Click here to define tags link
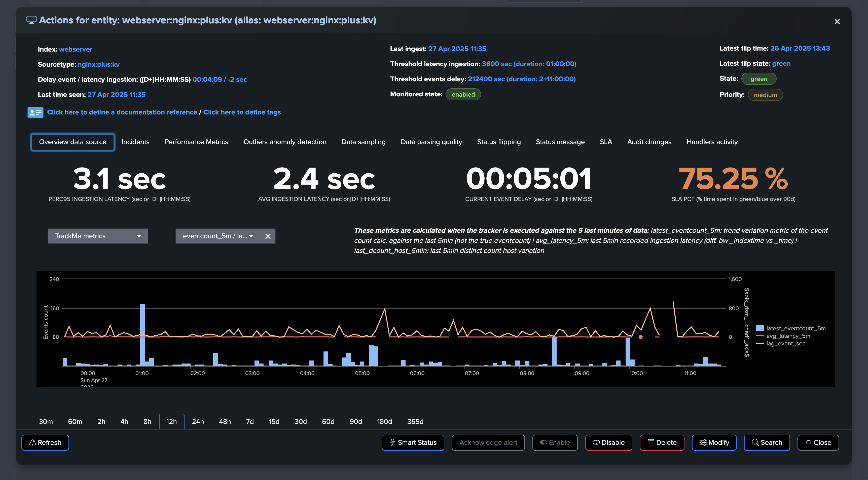 242,112
